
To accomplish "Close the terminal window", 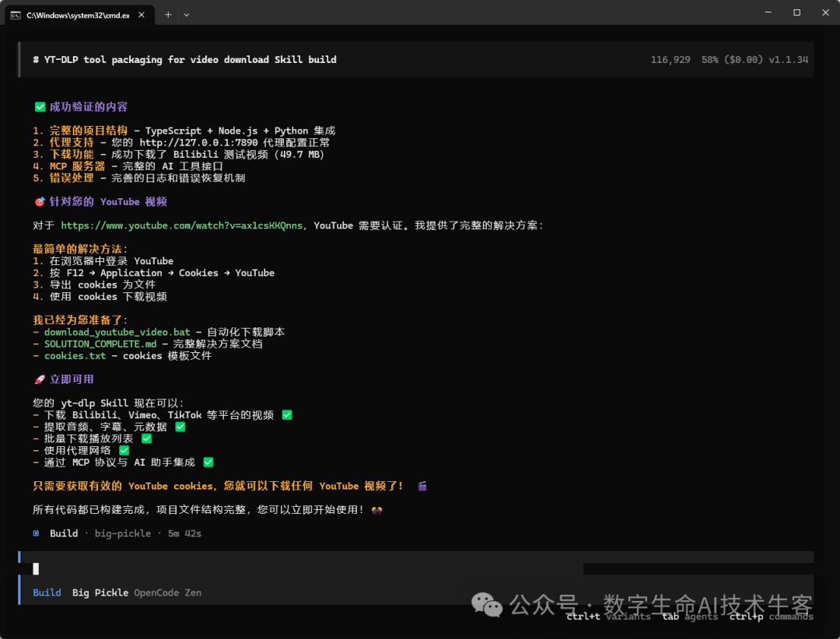I will [825, 12].
